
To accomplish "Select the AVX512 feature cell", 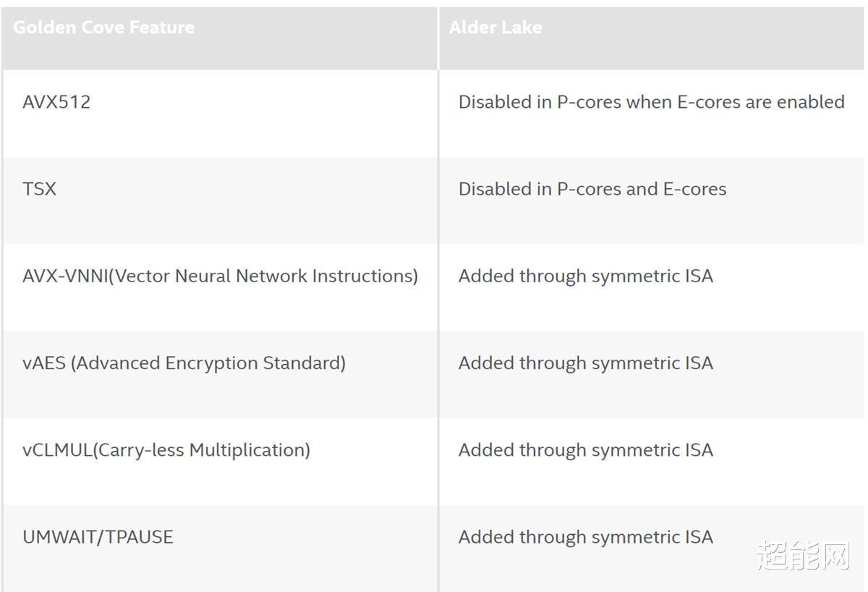I will (x=218, y=114).
